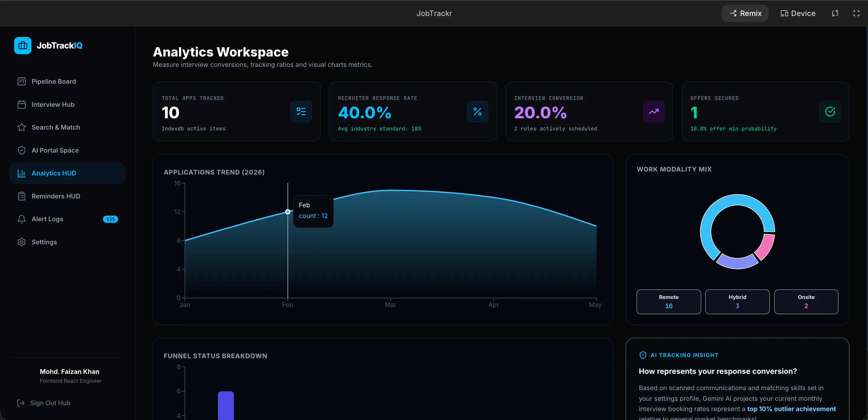Viewport: 868px width, 420px height.
Task: Click the AI Portal shield icon
Action: coord(22,150)
